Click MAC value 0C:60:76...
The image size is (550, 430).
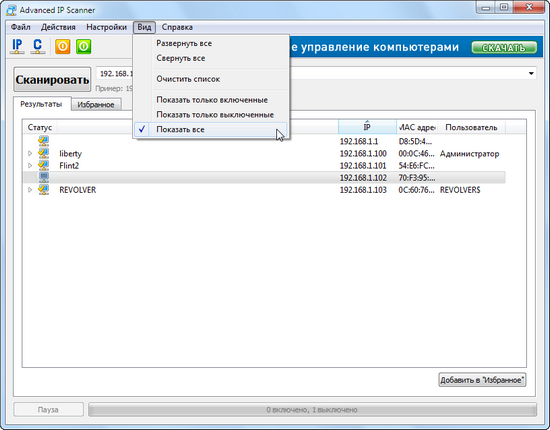pos(416,190)
